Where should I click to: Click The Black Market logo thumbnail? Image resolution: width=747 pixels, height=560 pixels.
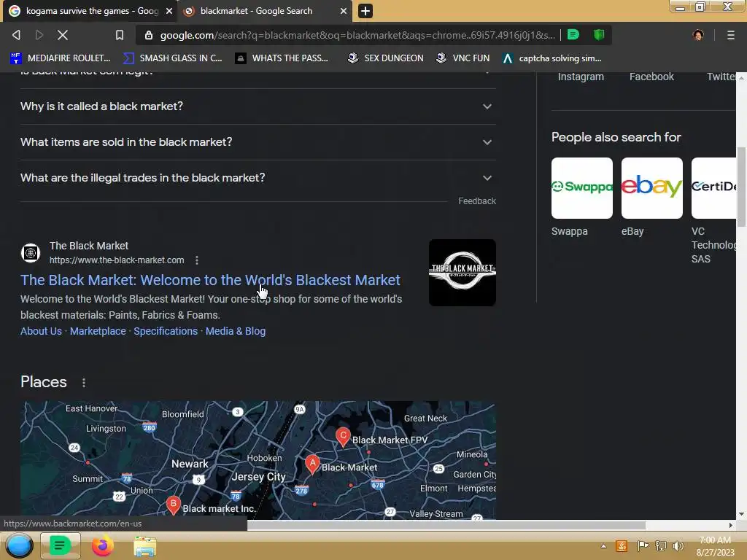[x=462, y=273]
